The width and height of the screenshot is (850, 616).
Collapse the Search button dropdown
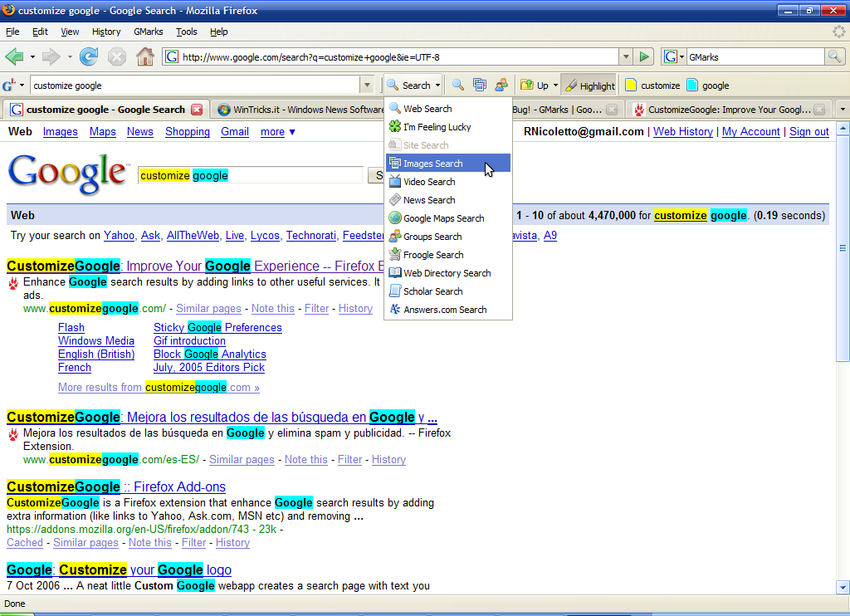pos(437,86)
